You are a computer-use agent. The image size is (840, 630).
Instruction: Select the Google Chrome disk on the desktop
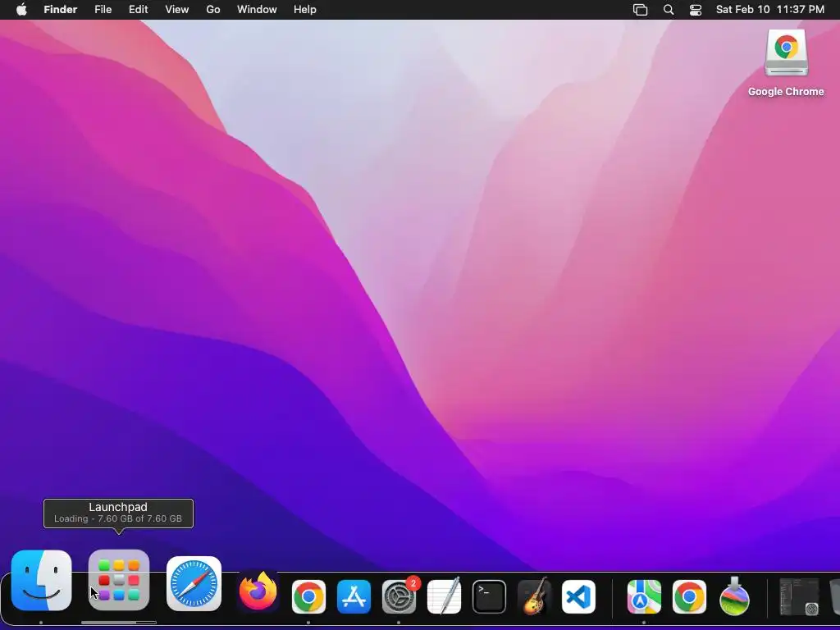(x=786, y=52)
